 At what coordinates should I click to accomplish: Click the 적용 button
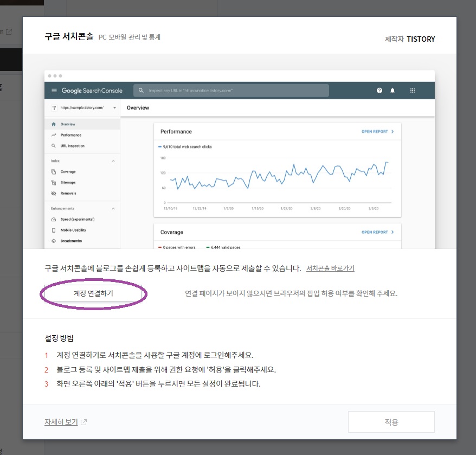[391, 422]
